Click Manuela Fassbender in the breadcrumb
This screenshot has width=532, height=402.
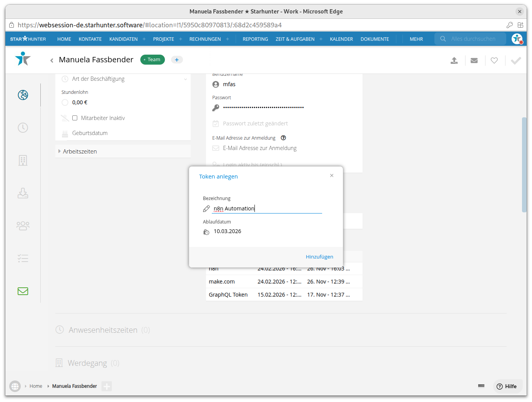[x=75, y=386]
